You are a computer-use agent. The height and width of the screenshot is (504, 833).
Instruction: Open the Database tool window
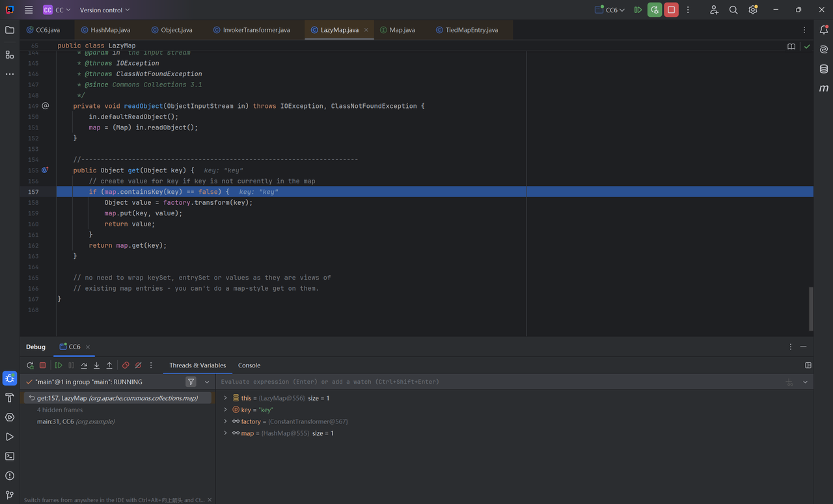pos(823,69)
